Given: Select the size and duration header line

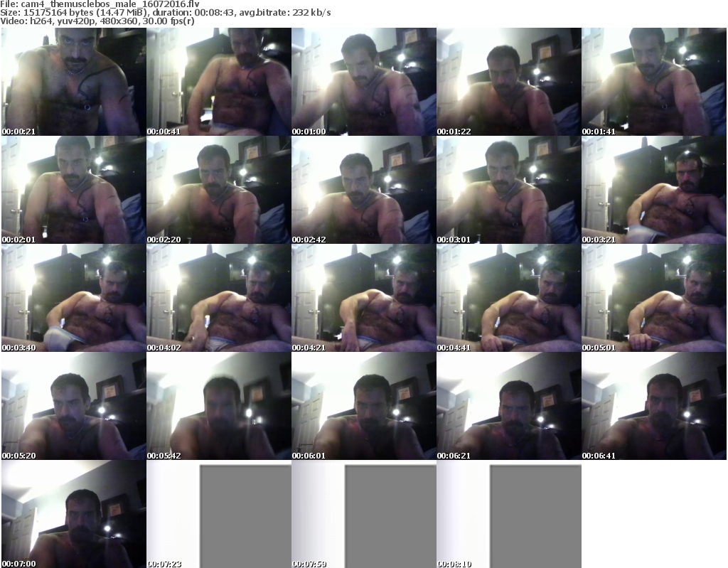Looking at the screenshot, I should click(165, 13).
